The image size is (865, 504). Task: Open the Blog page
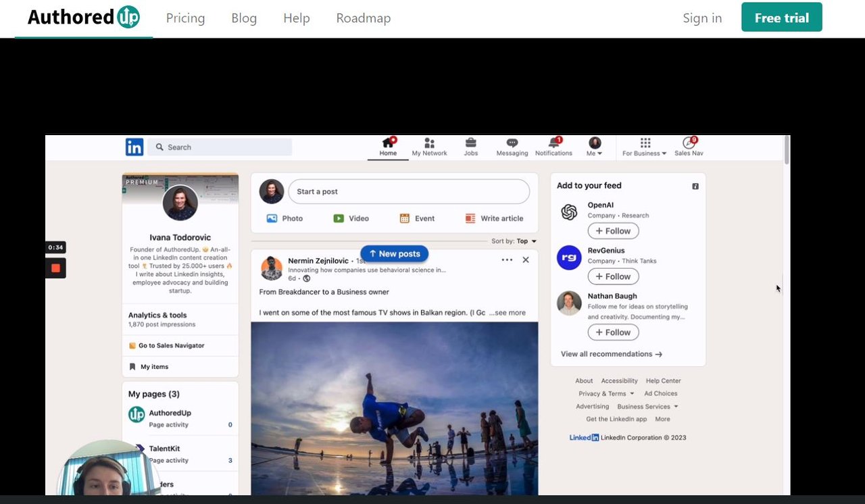[244, 18]
